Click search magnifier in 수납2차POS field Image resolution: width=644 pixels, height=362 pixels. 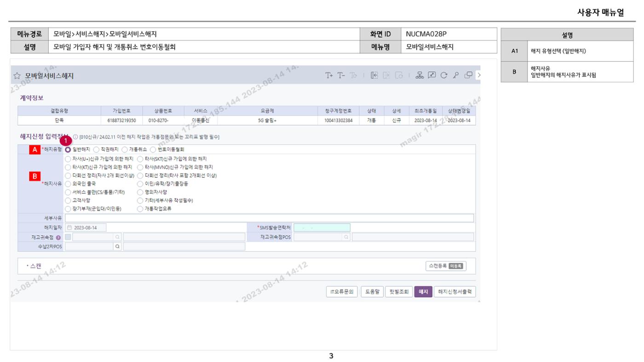click(x=118, y=247)
